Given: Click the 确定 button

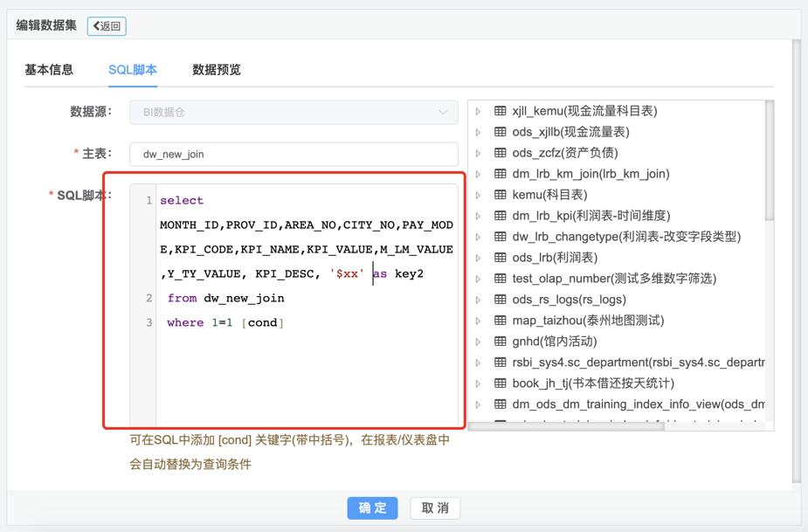Looking at the screenshot, I should point(372,508).
